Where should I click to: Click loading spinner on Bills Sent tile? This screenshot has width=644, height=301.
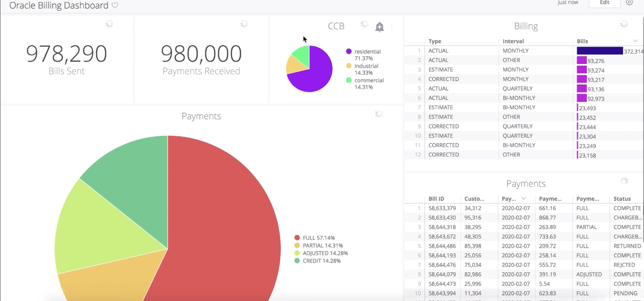[x=109, y=24]
